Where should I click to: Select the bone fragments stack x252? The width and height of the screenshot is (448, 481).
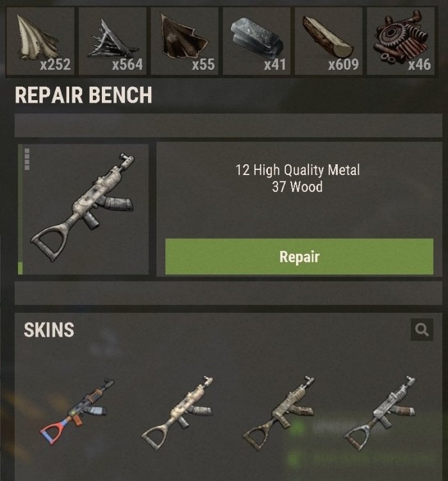click(x=40, y=41)
